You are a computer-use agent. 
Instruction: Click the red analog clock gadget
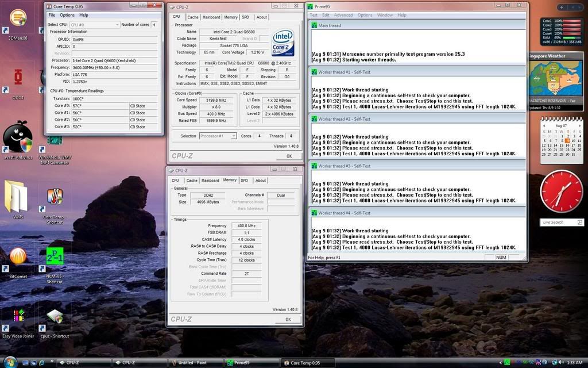[x=561, y=191]
